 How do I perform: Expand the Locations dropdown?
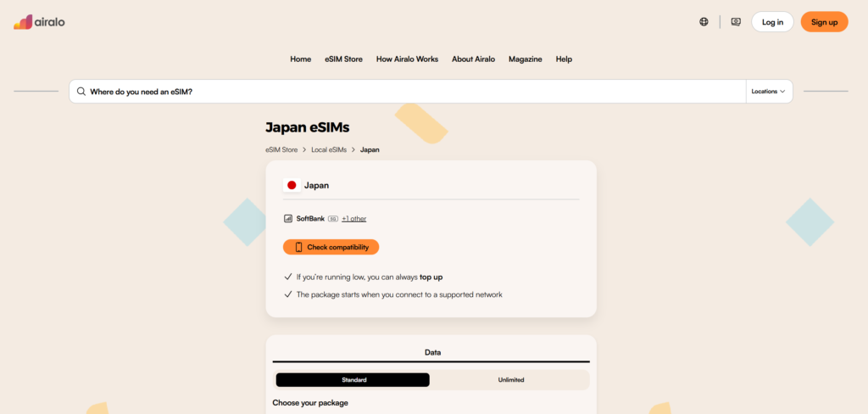768,92
